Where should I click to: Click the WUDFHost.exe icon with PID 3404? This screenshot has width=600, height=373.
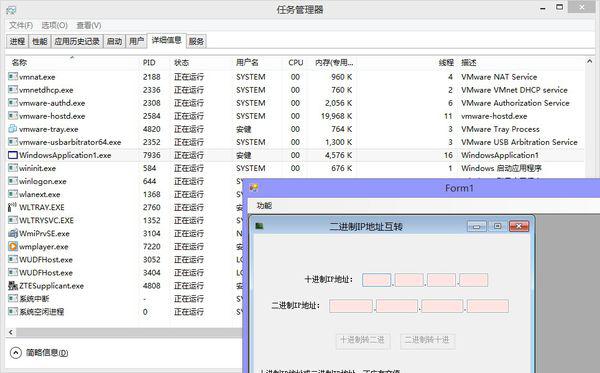[13, 272]
